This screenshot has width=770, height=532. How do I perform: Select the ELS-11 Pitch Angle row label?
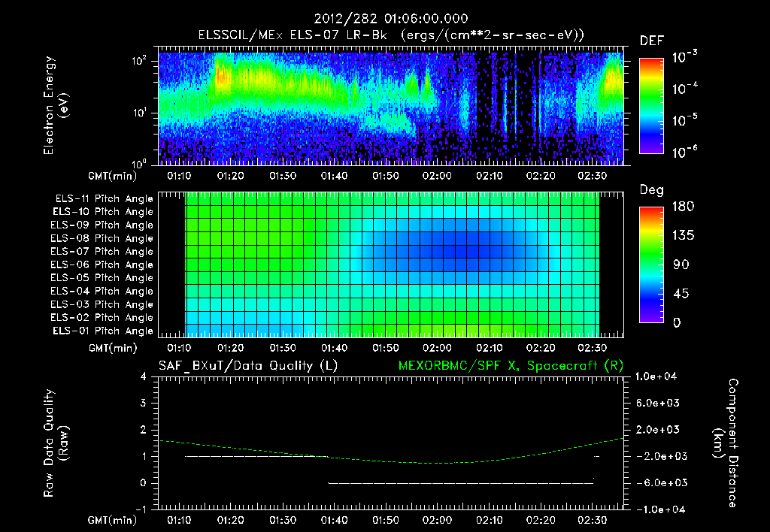coord(104,199)
